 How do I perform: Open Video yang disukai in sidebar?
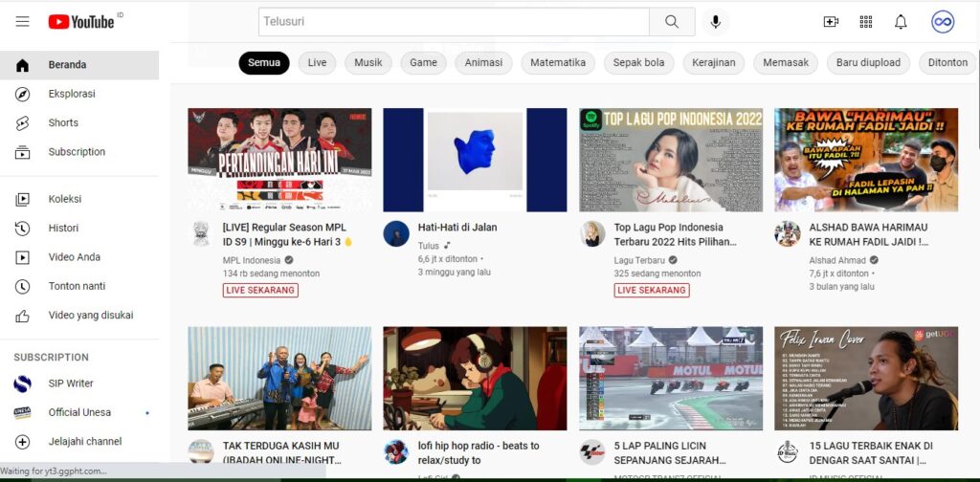[x=79, y=316]
